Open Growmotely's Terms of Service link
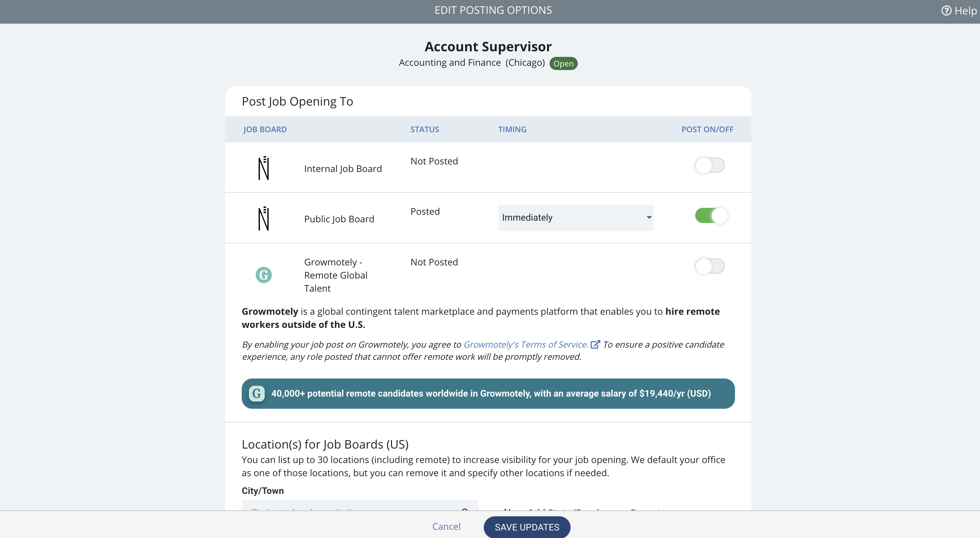This screenshot has width=980, height=538. click(x=526, y=344)
